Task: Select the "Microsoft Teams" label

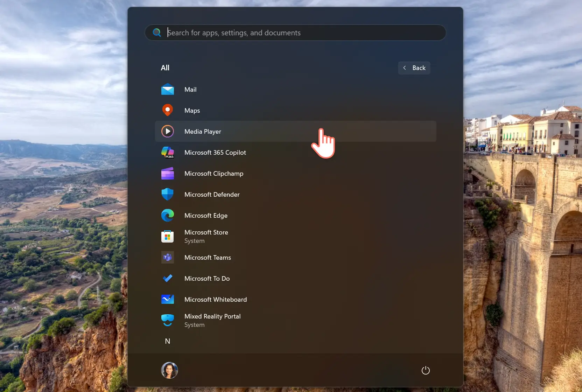Action: click(208, 258)
